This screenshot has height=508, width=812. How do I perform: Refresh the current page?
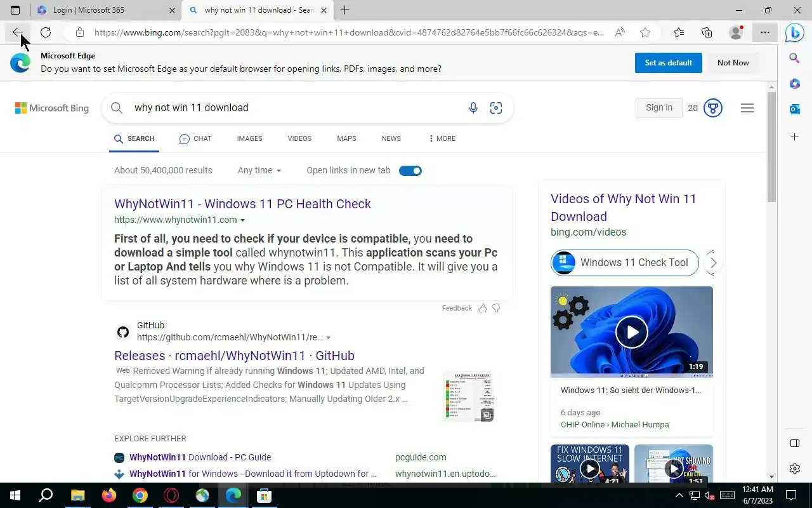tap(46, 32)
